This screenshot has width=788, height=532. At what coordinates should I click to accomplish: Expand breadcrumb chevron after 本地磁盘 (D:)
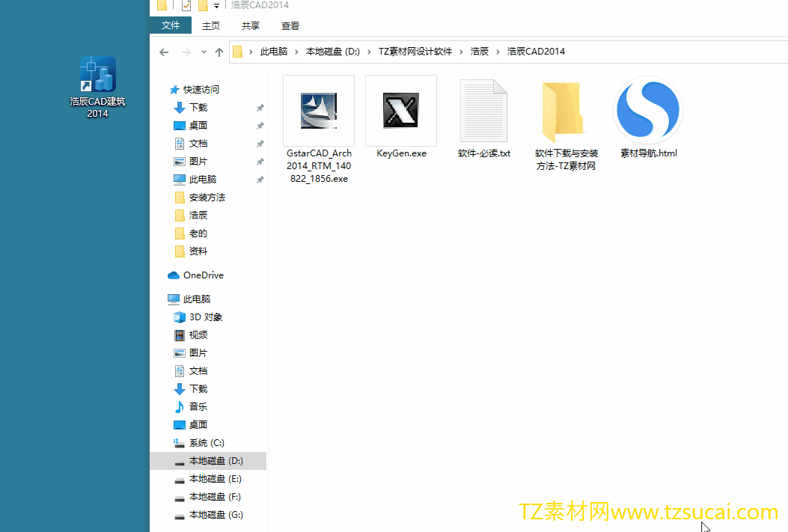(x=370, y=52)
